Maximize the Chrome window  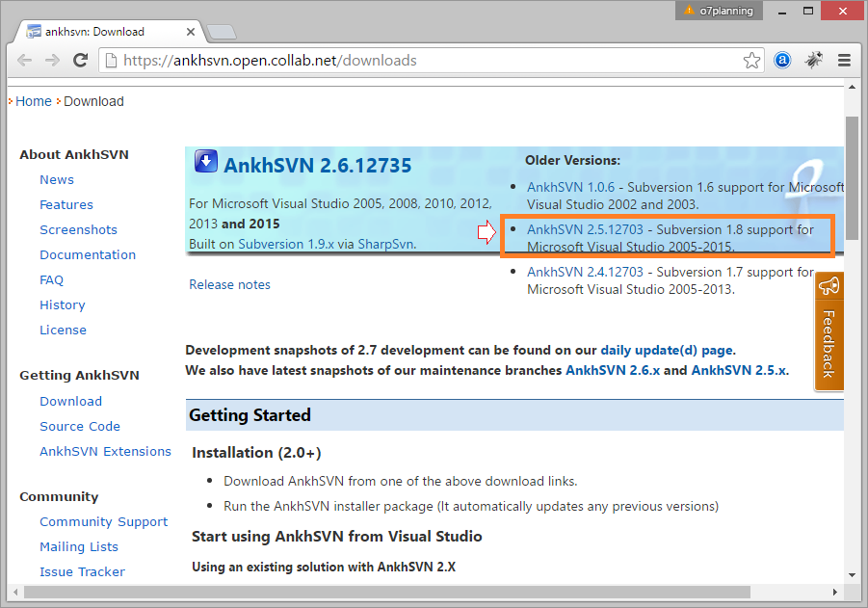808,11
